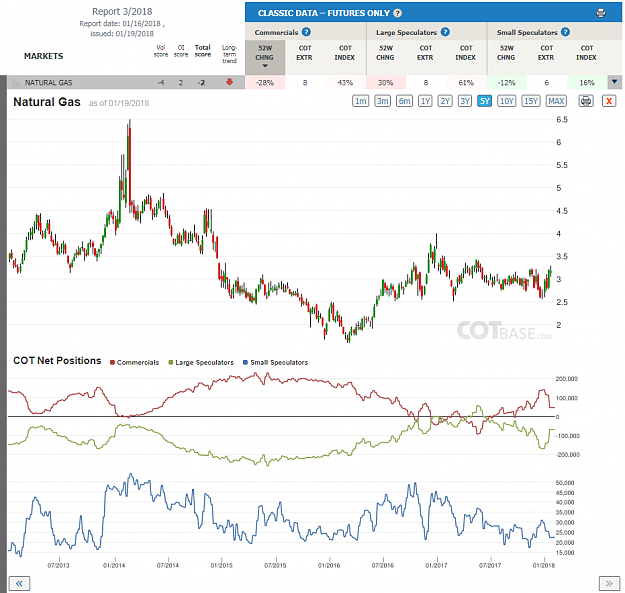Select the MAX time range
Screen dimensions: 625x593
coord(556,101)
